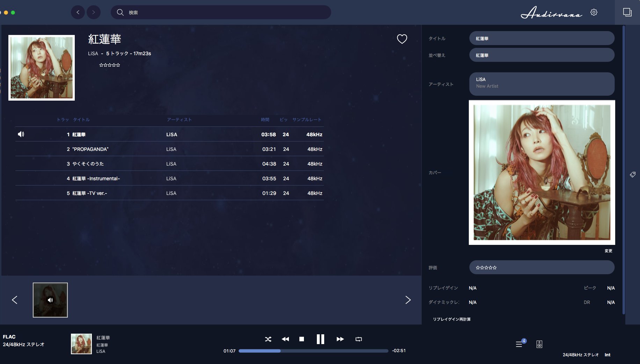Sort by トラッ track number header
The height and width of the screenshot is (364, 640).
(63, 119)
